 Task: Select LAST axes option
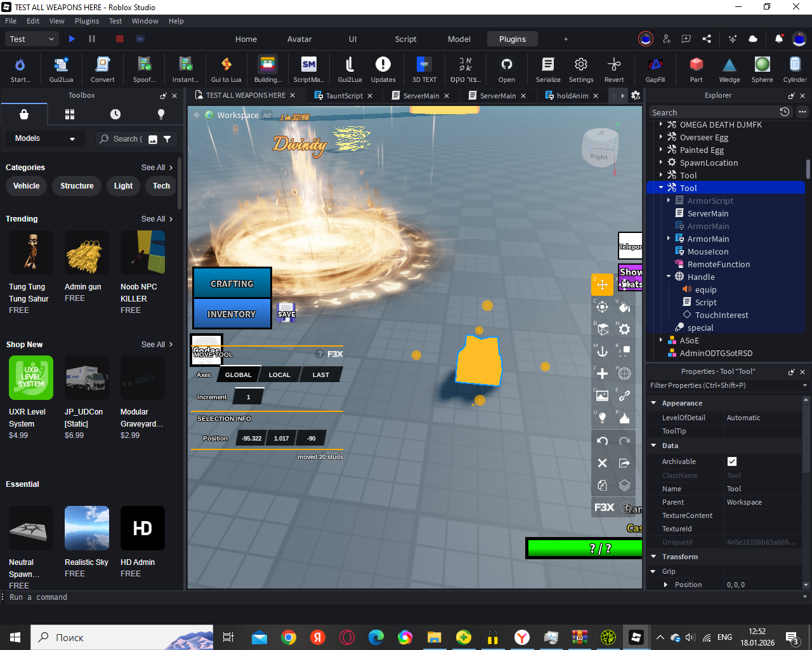coord(321,375)
